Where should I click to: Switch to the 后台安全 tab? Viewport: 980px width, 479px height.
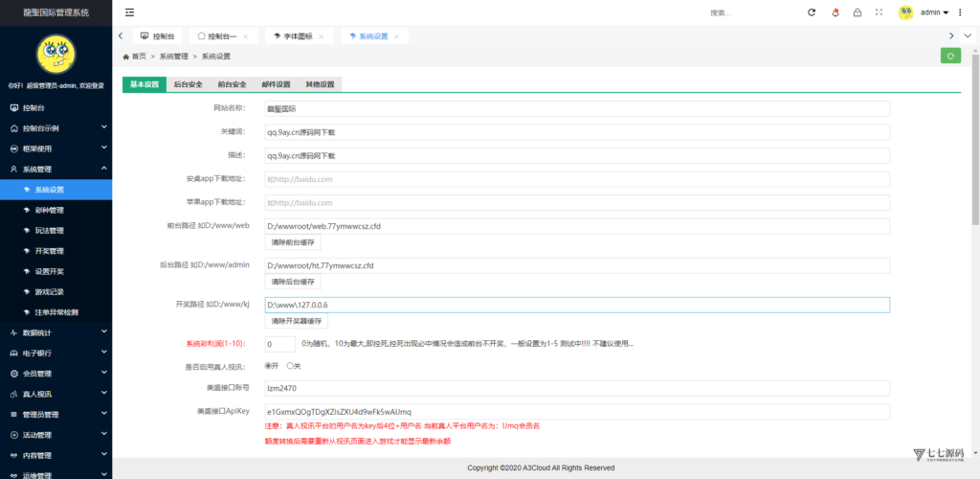pyautogui.click(x=188, y=84)
